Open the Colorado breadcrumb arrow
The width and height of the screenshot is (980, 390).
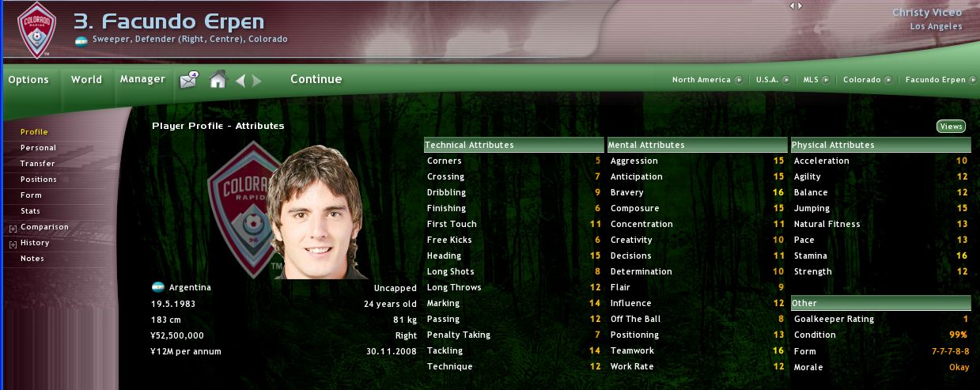(888, 80)
